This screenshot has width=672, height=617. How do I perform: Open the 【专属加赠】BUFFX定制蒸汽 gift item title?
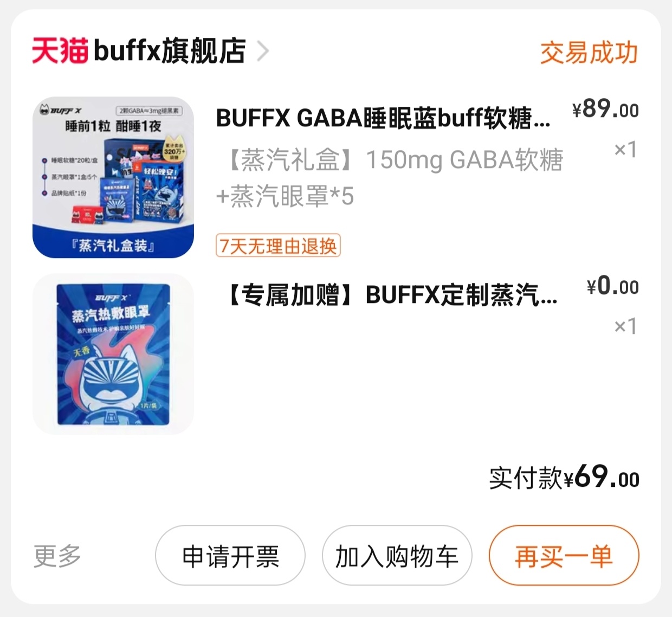pyautogui.click(x=390, y=295)
